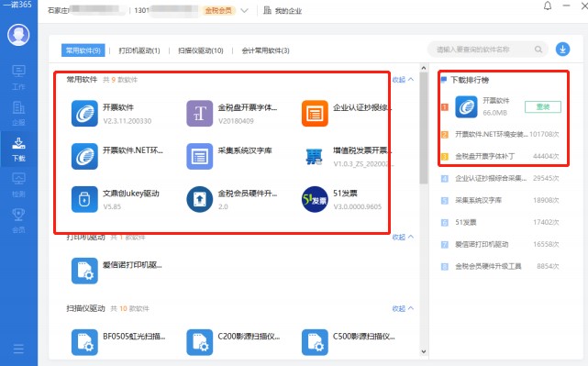Viewport: 588px width, 366px height.
Task: Click the scrollbar down arrow
Action: pos(424,351)
